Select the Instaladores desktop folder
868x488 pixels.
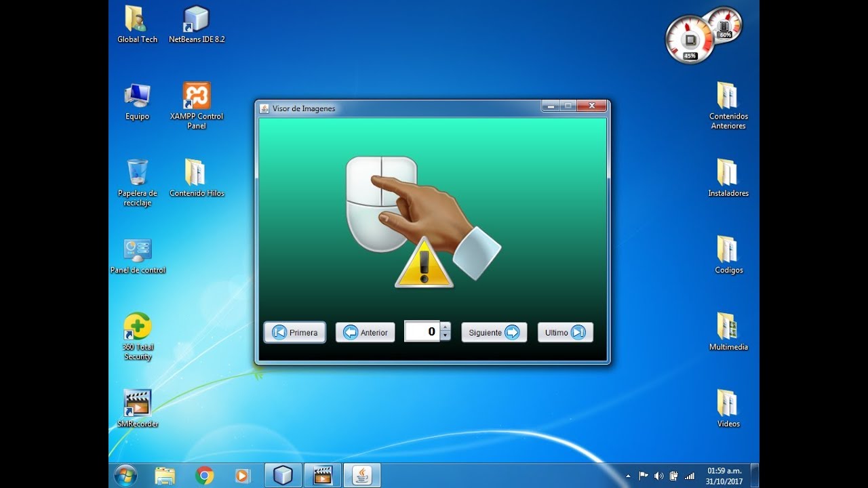[x=728, y=178]
